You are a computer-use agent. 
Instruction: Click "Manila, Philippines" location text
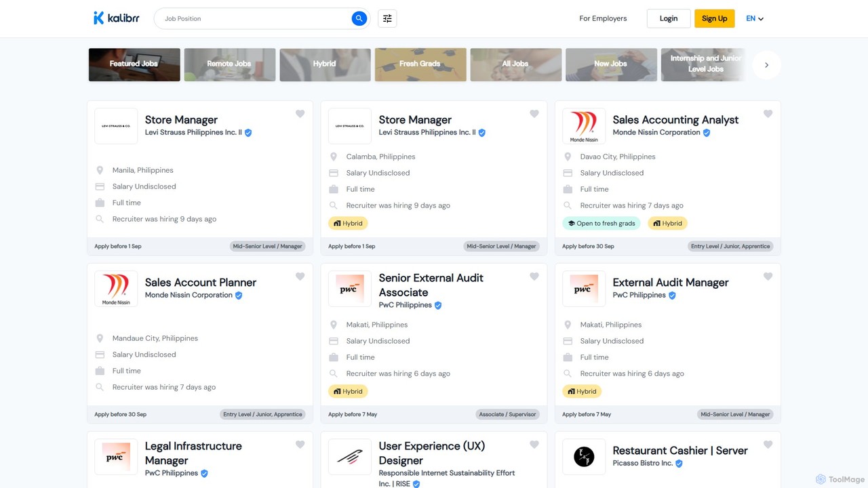[143, 170]
